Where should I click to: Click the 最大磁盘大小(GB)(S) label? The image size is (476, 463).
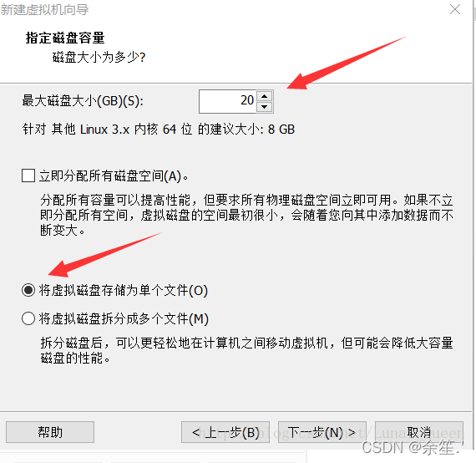pyautogui.click(x=83, y=101)
